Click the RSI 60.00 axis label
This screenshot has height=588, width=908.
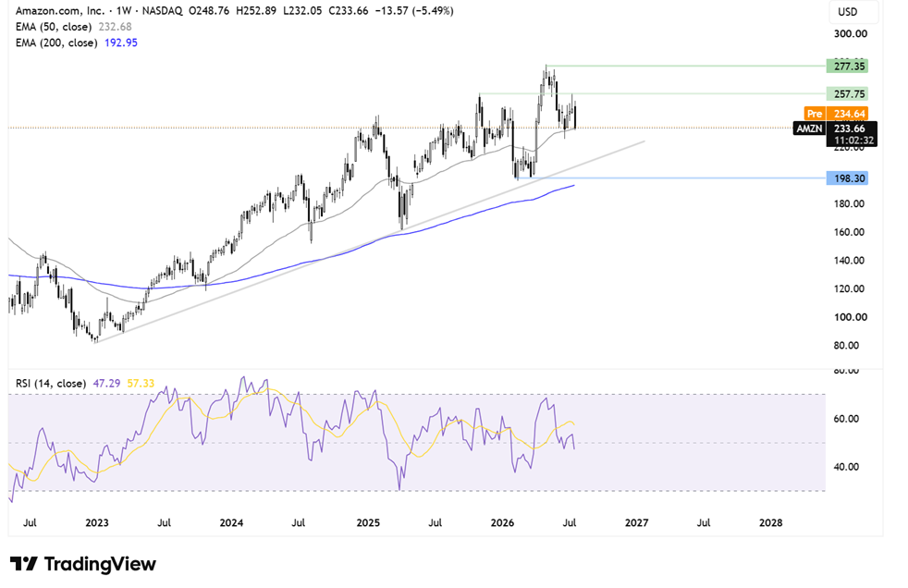click(x=845, y=419)
